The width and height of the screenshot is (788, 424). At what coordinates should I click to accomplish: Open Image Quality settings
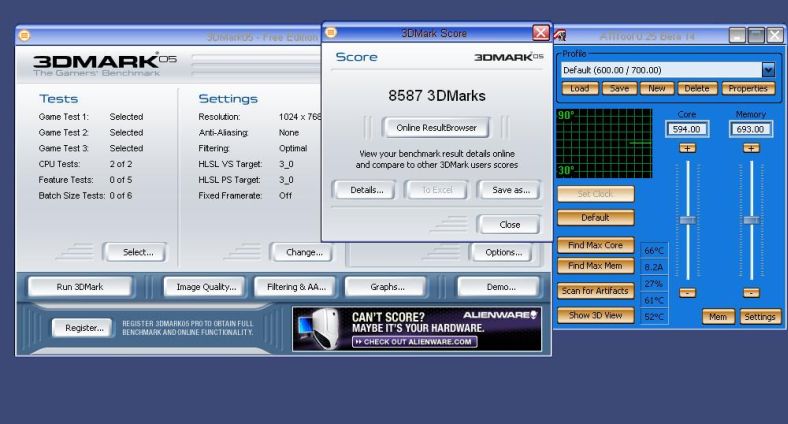coord(206,287)
